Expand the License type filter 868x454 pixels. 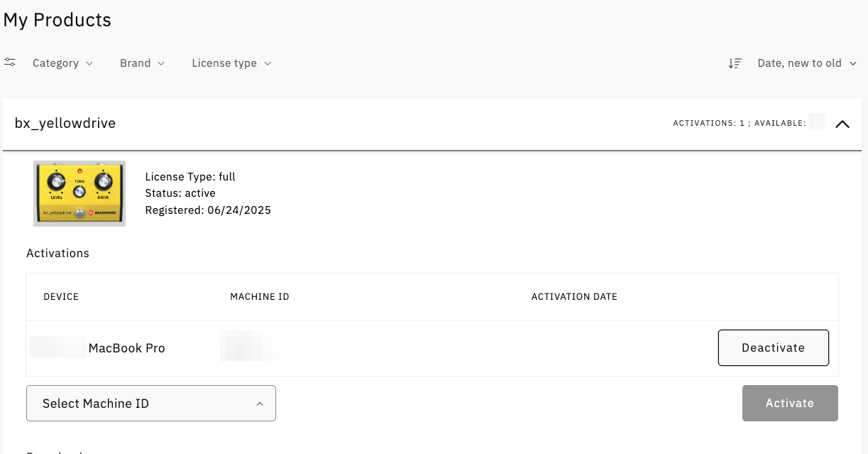click(231, 63)
